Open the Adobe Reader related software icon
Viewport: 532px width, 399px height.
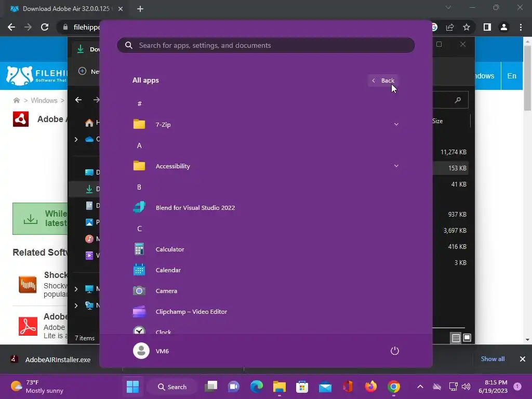tap(28, 326)
